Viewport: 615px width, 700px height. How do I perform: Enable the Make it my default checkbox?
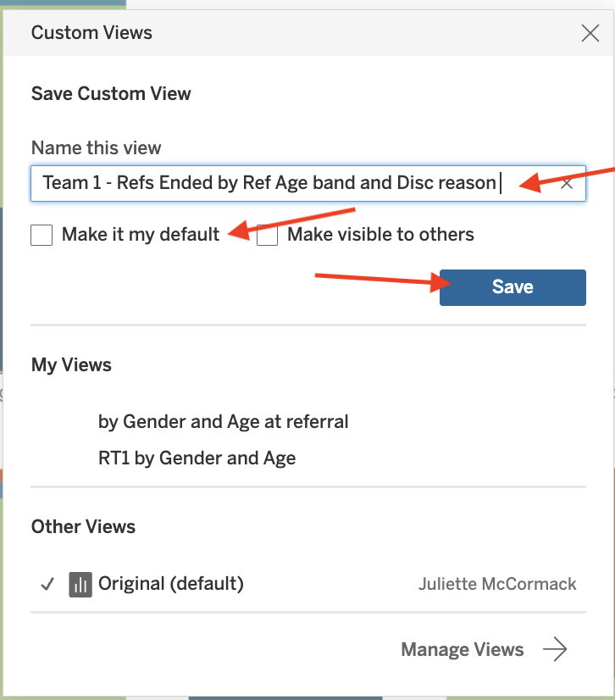click(42, 235)
